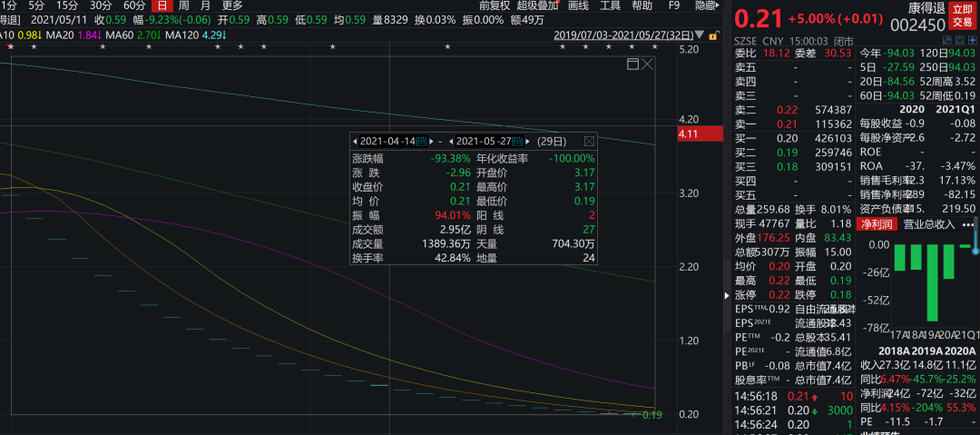Screen dimensions: 980x435
Task: Step end date 2021-05-27 forward
Action: coord(528,142)
